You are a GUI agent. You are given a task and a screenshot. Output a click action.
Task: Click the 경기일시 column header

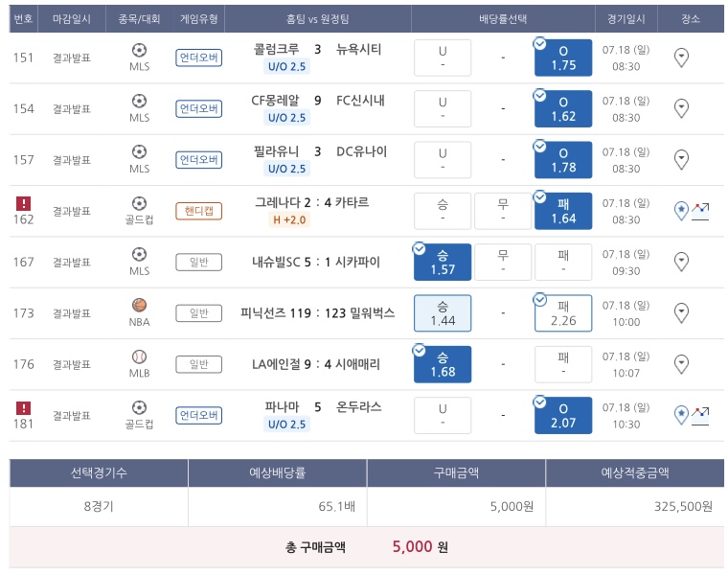[626, 19]
